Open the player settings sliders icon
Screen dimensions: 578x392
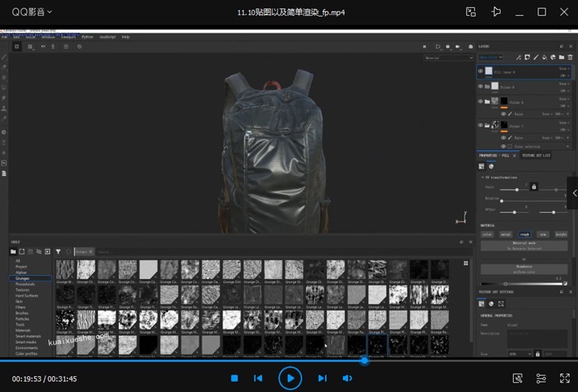click(x=541, y=378)
